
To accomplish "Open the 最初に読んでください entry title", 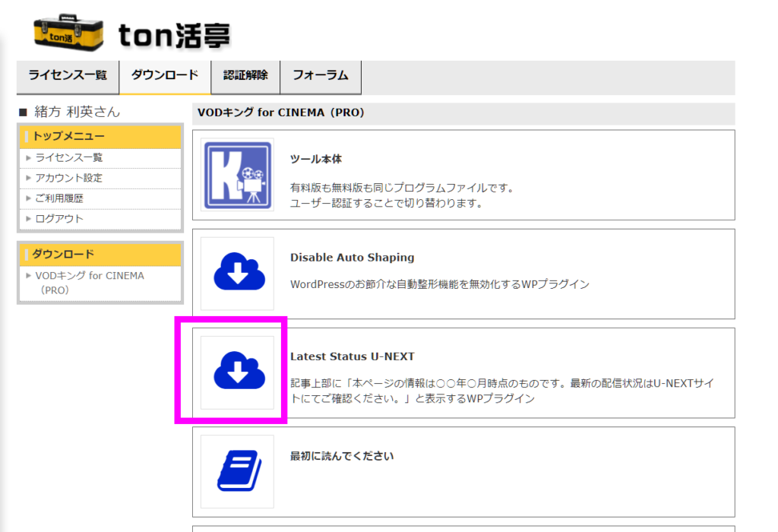I will tap(341, 456).
